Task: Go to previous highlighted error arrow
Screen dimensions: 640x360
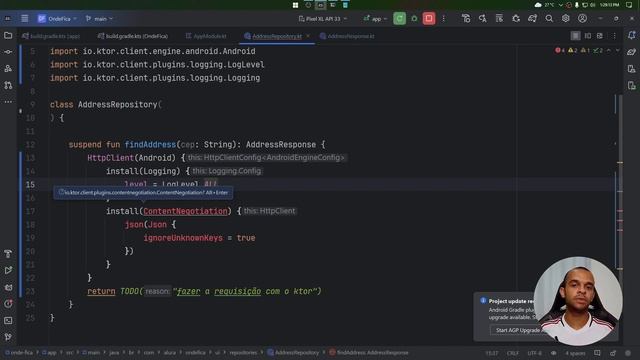Action: click(609, 50)
